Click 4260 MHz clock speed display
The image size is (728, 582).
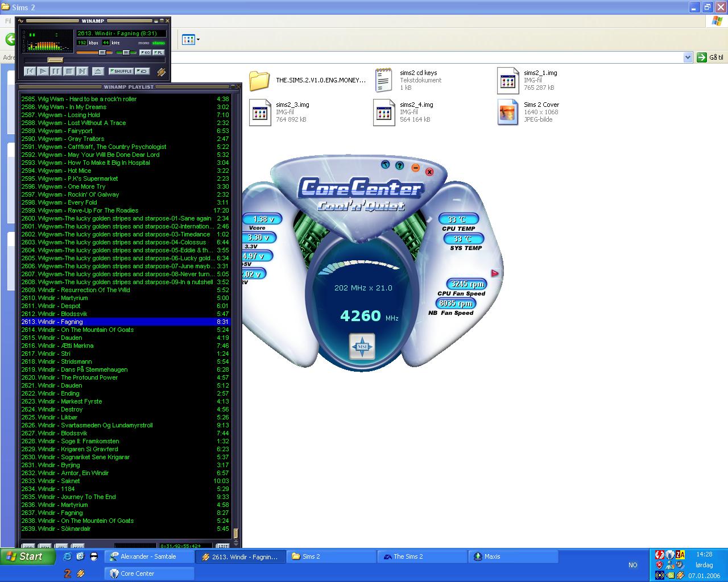(x=369, y=316)
